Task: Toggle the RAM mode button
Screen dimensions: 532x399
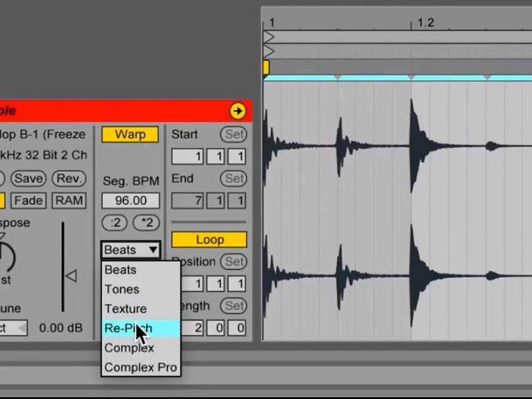Action: 69,201
